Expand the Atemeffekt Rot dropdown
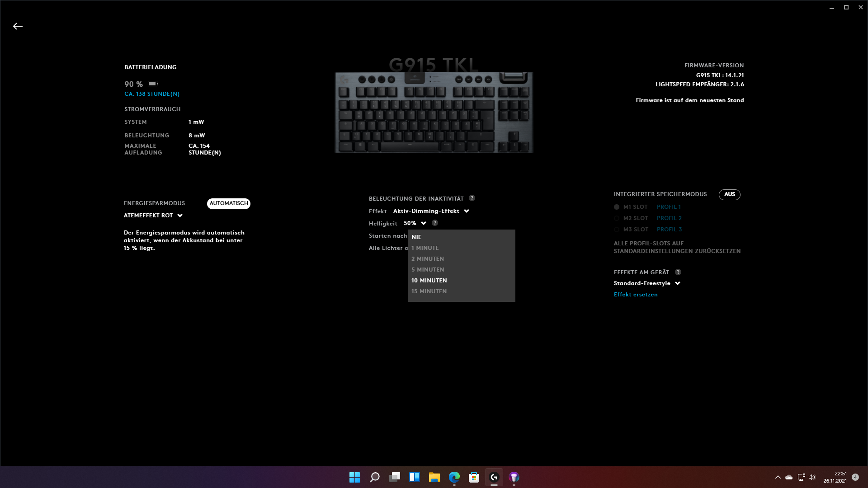 point(153,216)
